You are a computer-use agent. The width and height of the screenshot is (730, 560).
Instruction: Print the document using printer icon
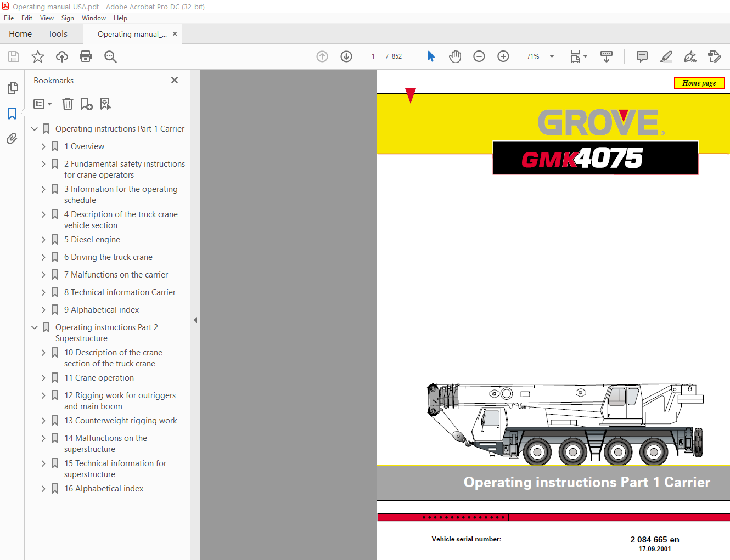point(86,56)
